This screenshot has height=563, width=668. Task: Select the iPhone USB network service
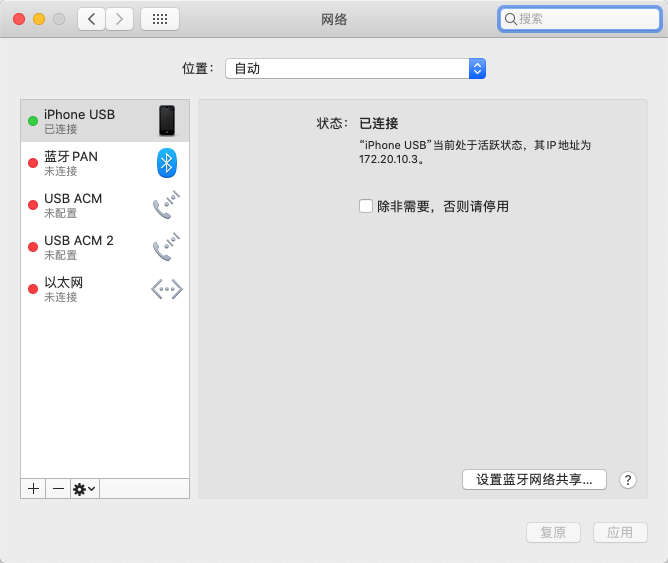(x=105, y=121)
